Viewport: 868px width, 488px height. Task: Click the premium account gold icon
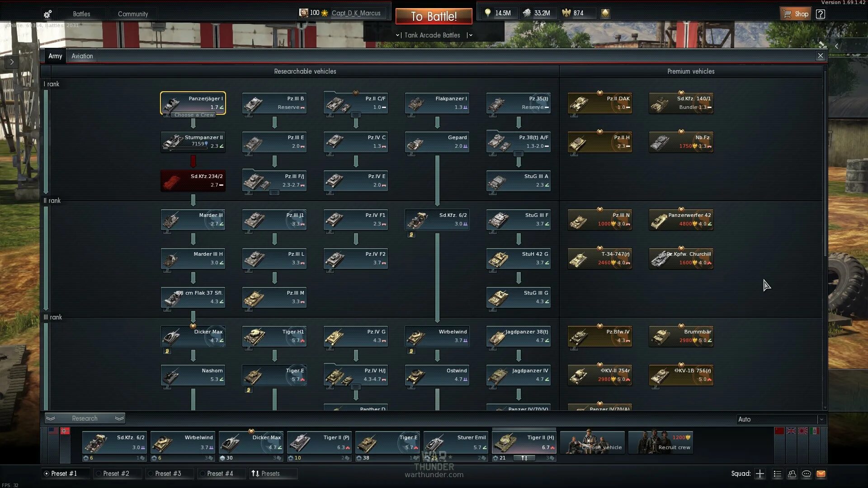(x=605, y=13)
